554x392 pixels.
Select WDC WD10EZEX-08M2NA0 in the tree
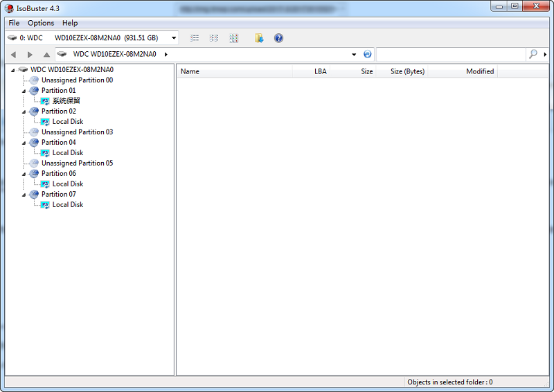pos(72,70)
